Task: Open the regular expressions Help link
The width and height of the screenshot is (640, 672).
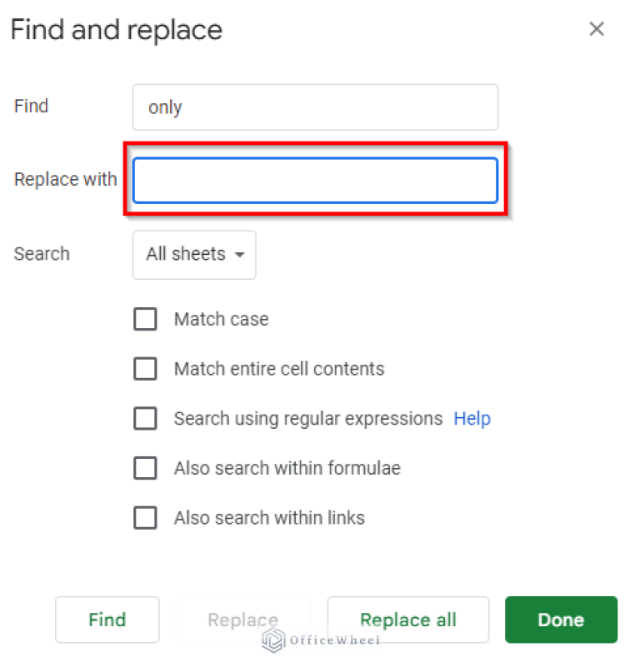Action: tap(472, 419)
